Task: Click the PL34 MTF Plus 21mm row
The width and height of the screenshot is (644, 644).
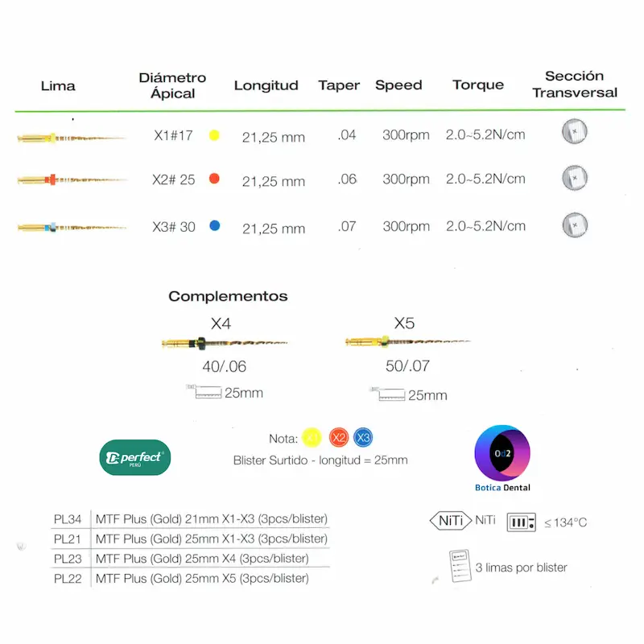Action: click(190, 519)
